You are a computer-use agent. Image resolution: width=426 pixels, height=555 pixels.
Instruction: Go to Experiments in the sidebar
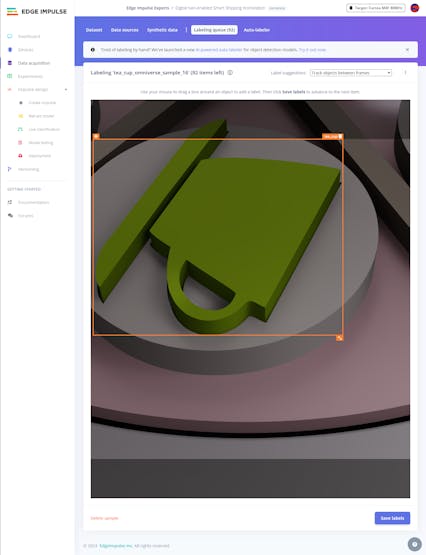30,76
